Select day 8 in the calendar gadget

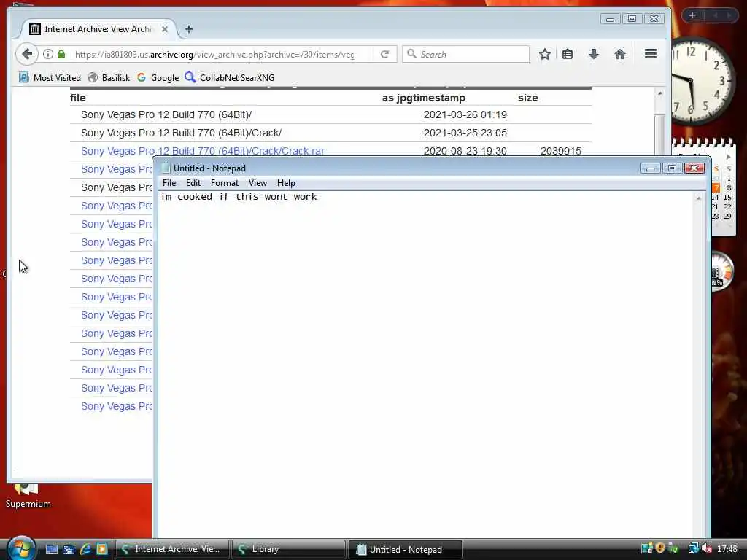coord(729,187)
